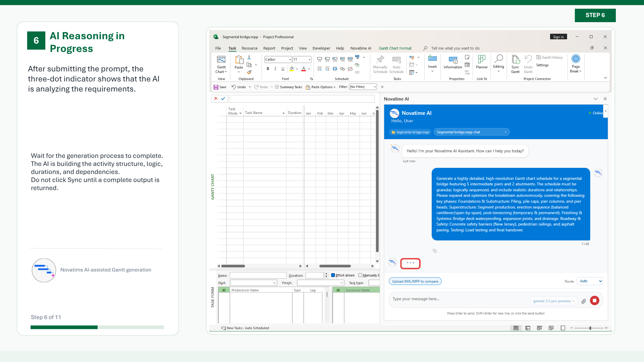Switch to the Gantt Chart Format tab
The width and height of the screenshot is (644, 362).
(395, 48)
